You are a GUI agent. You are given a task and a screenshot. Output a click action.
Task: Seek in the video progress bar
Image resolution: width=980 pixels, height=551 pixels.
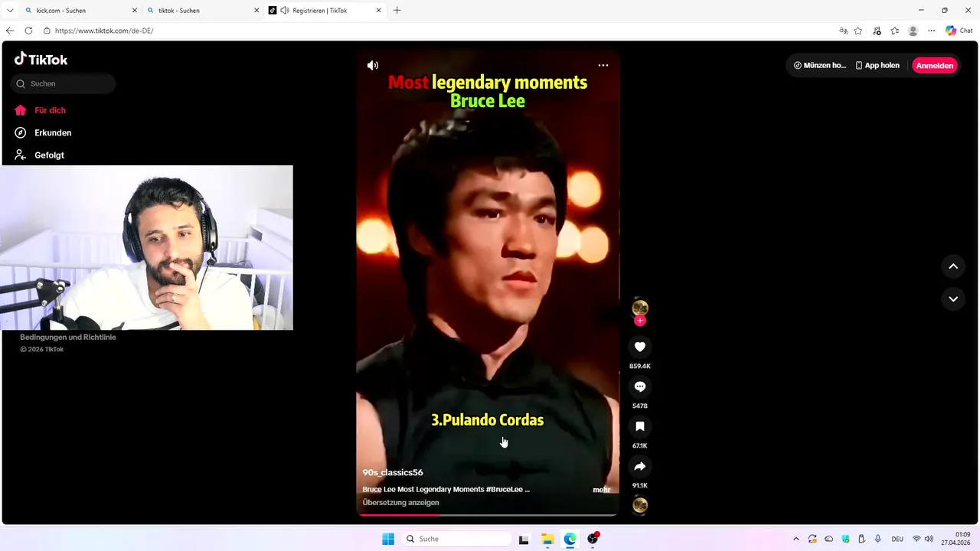488,515
